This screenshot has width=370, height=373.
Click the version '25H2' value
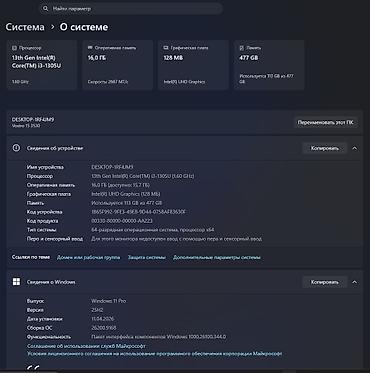pyautogui.click(x=98, y=310)
